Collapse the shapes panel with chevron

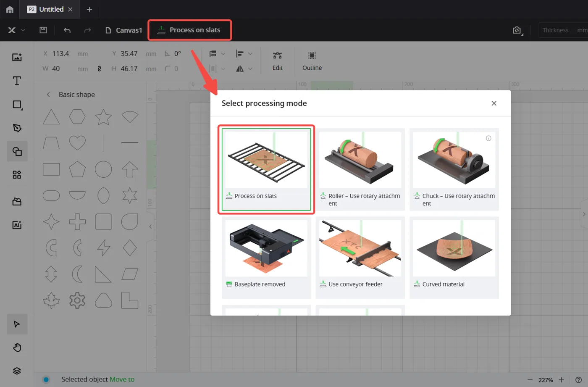pyautogui.click(x=150, y=226)
